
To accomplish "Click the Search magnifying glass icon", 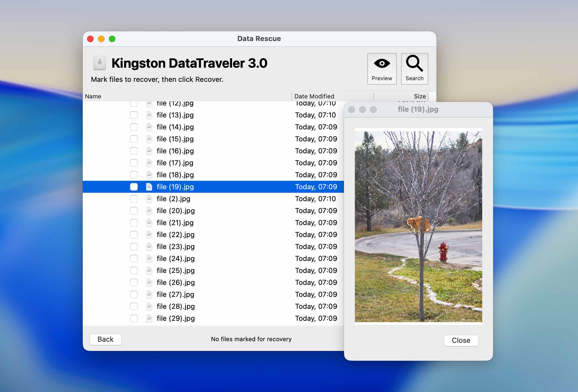I will coord(414,64).
